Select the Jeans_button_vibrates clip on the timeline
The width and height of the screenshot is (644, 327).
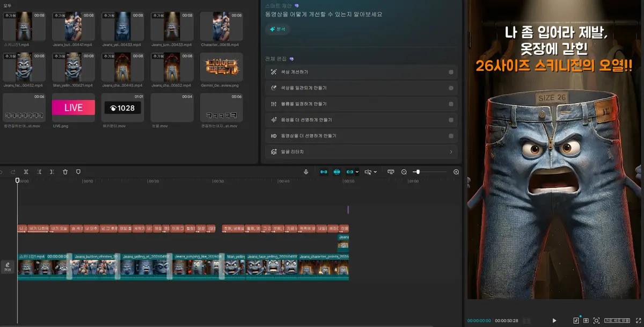[95, 266]
